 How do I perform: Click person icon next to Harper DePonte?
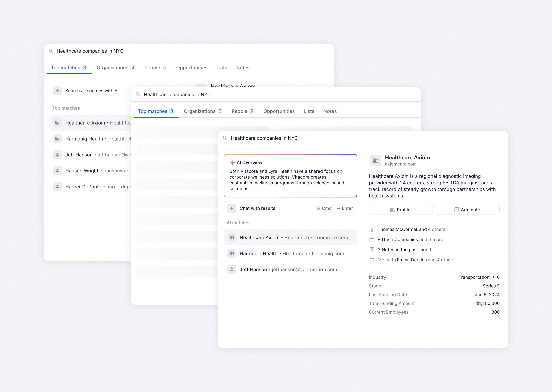click(57, 187)
